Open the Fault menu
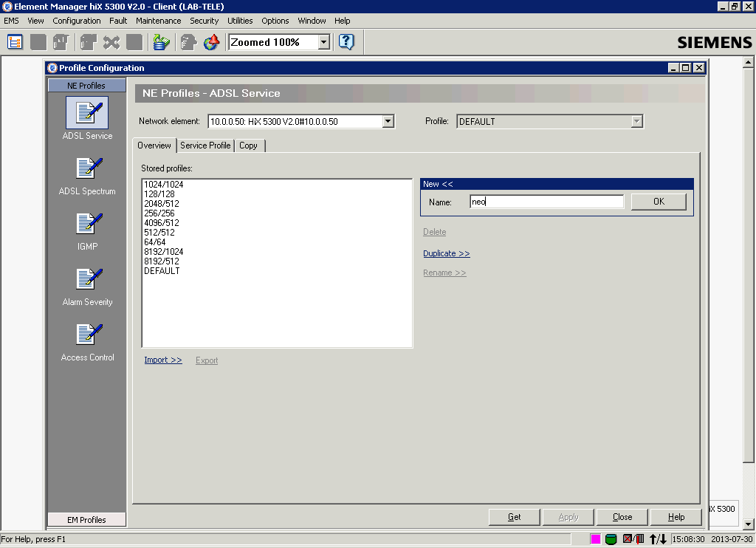This screenshot has height=548, width=756. pos(118,21)
